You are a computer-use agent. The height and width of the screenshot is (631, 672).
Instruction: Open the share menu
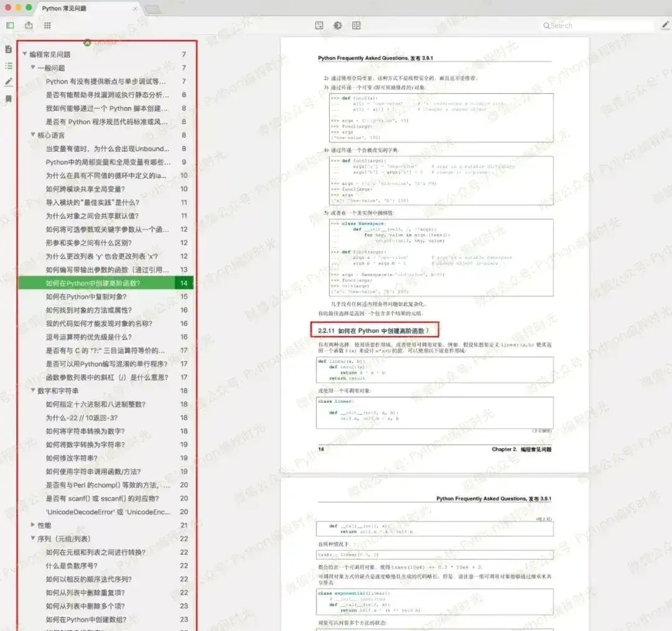coord(29,26)
